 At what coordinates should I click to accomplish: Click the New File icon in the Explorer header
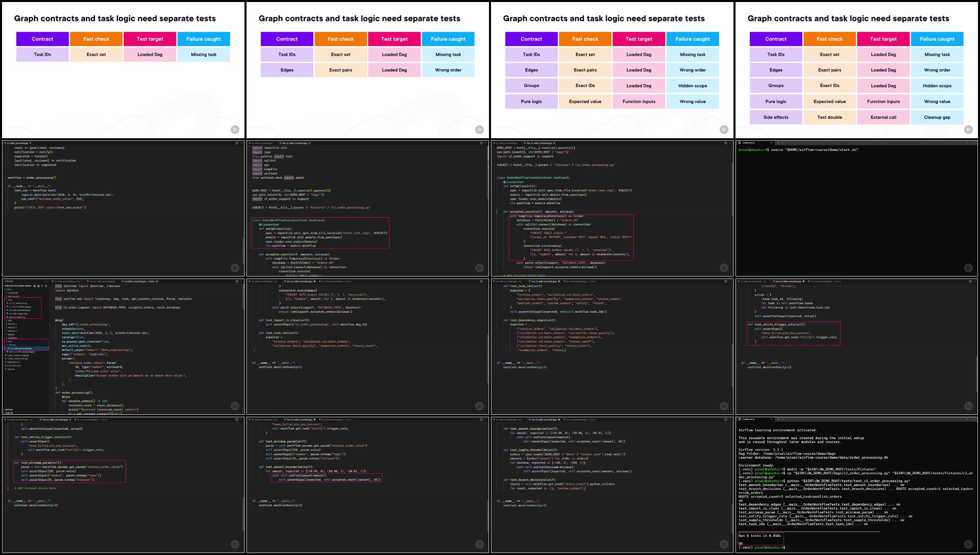coord(35,286)
